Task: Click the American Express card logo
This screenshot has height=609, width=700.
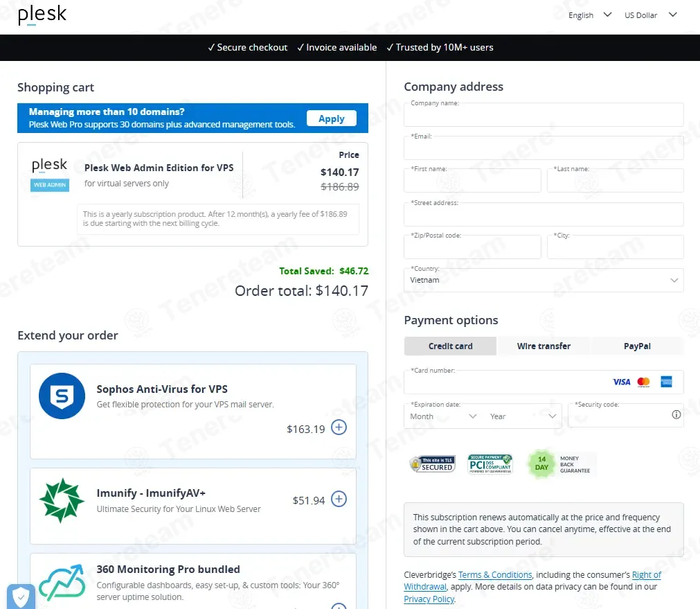Action: point(666,382)
